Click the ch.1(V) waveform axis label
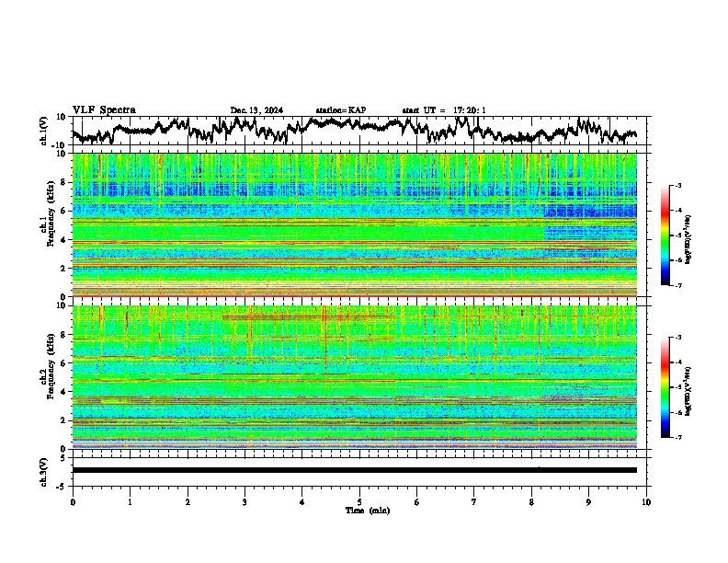Viewport: 728px width, 563px height. point(44,131)
